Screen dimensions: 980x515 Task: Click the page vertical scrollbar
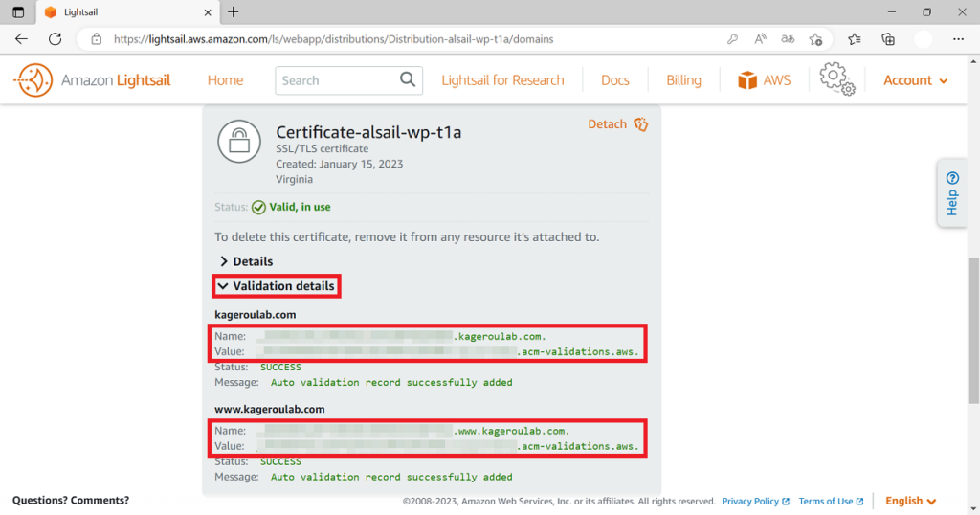click(973, 330)
